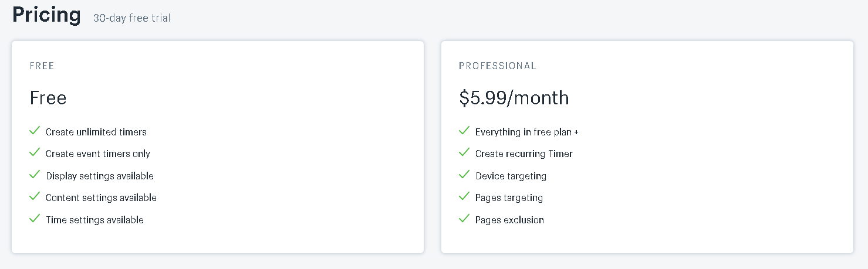Click checkmark beside Create unlimited timers
Viewport: 868px width, 269px height.
pyautogui.click(x=35, y=131)
